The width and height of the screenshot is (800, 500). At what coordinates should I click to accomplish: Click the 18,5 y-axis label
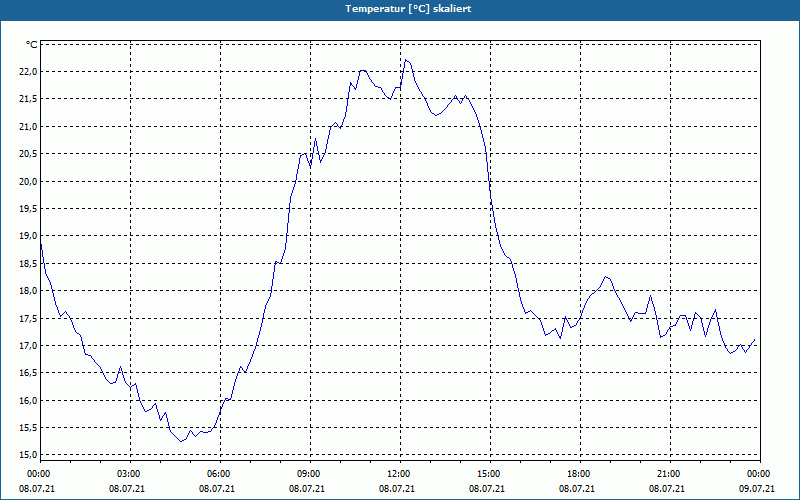pyautogui.click(x=29, y=263)
